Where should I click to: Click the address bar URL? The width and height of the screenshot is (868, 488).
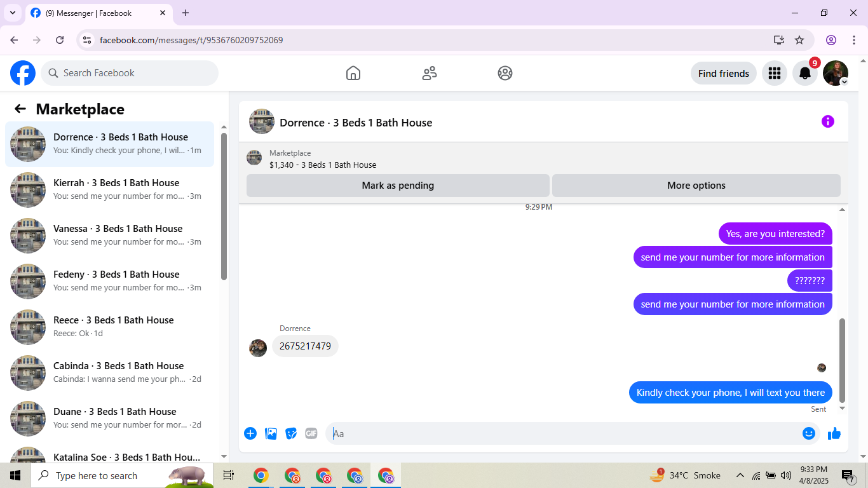(191, 40)
